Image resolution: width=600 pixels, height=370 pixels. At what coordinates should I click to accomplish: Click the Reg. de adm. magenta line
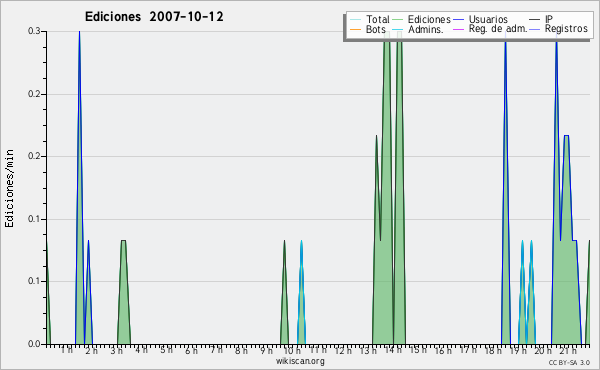(x=458, y=29)
